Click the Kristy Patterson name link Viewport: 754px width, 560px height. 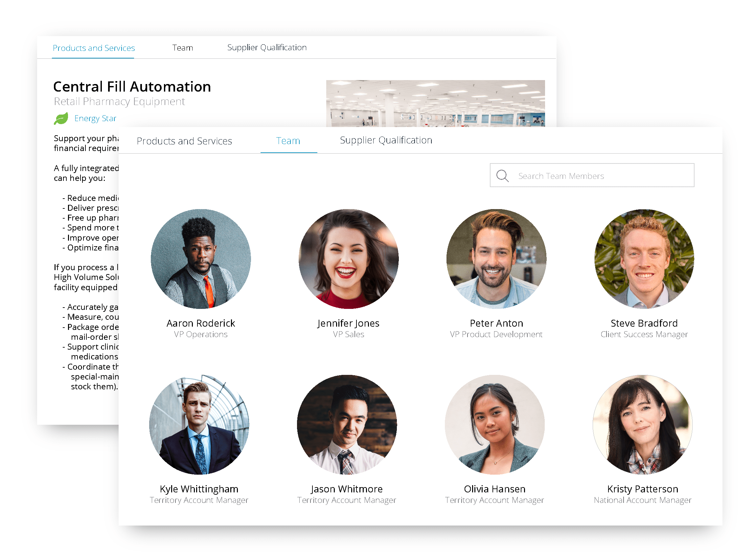click(642, 488)
